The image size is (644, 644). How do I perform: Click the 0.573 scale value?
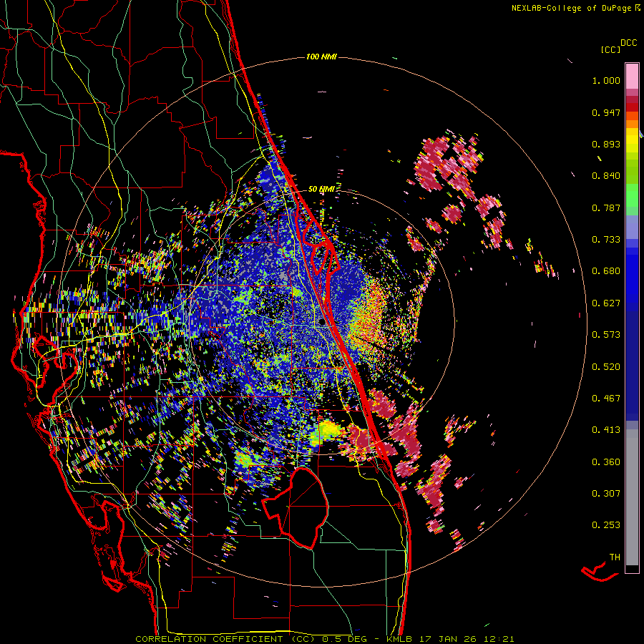[x=606, y=335]
